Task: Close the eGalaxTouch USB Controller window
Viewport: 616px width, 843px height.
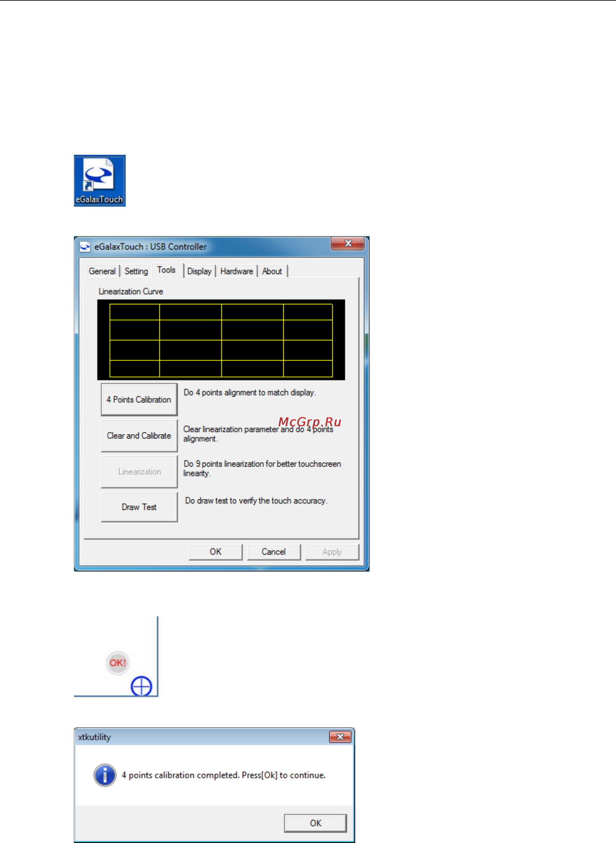Action: pyautogui.click(x=348, y=243)
